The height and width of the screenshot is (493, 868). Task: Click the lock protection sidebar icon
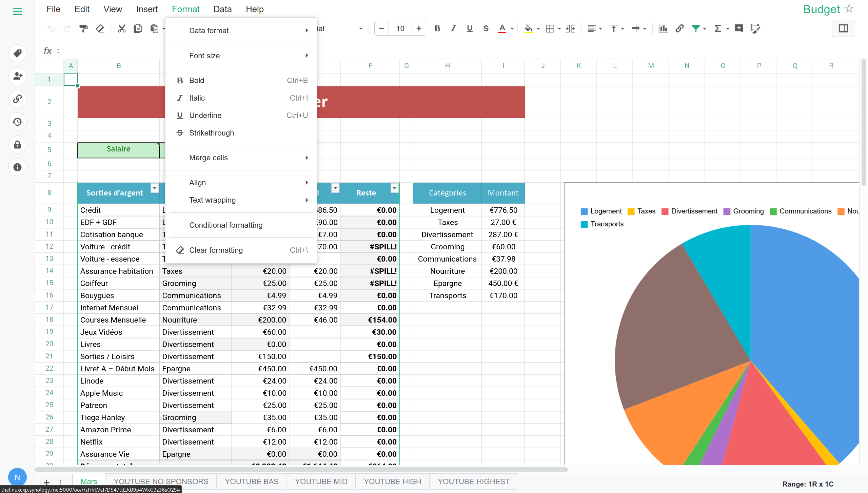[17, 145]
